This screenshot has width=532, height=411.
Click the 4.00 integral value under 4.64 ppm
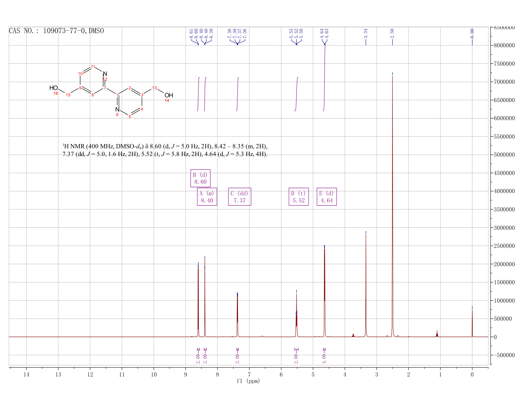tap(324, 358)
